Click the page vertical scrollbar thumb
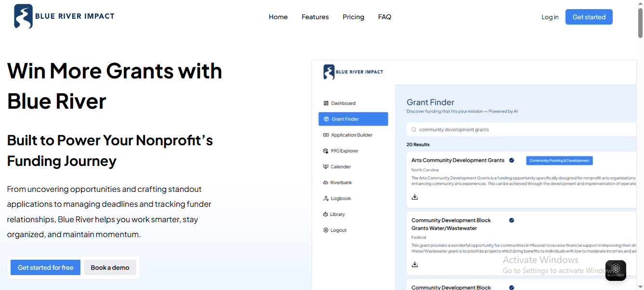The width and height of the screenshot is (644, 290). point(640,22)
